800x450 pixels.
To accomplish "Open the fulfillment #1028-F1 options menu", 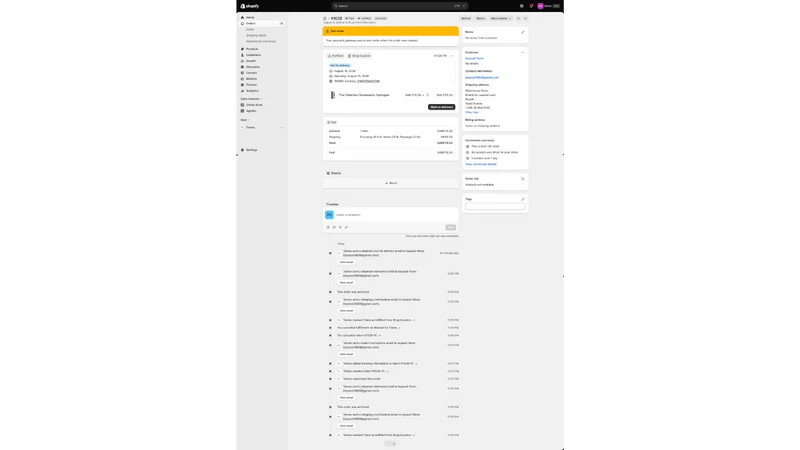I will pyautogui.click(x=452, y=56).
